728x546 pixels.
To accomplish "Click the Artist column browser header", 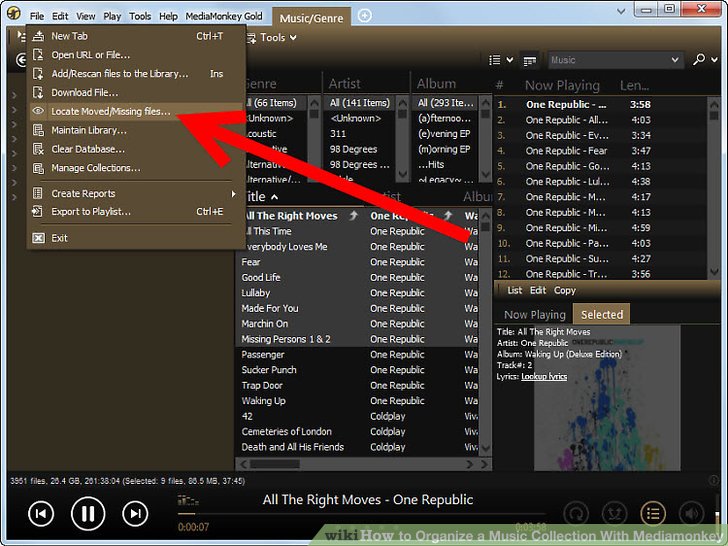I will tap(366, 84).
